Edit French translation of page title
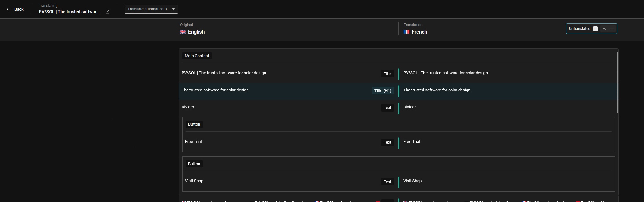This screenshot has height=202, width=644. point(445,73)
